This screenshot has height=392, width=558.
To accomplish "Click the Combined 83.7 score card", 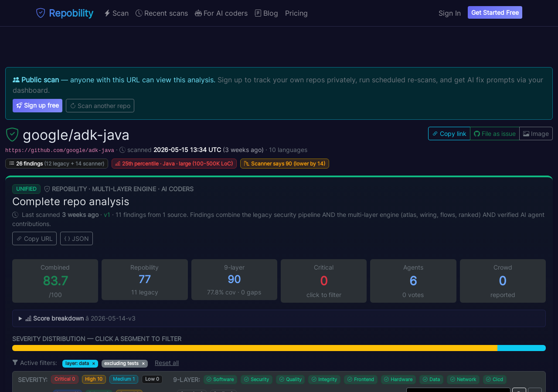I will (55, 281).
